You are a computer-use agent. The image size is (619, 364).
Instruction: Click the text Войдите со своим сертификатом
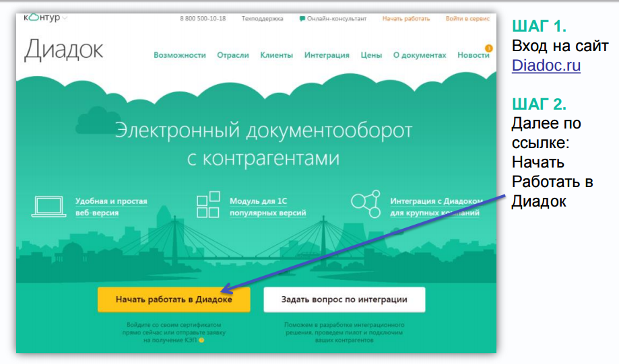(174, 325)
